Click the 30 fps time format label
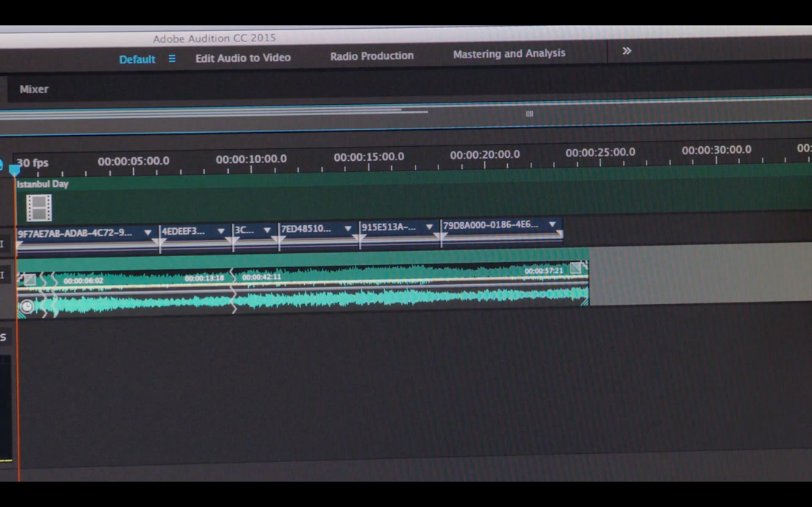 point(32,162)
